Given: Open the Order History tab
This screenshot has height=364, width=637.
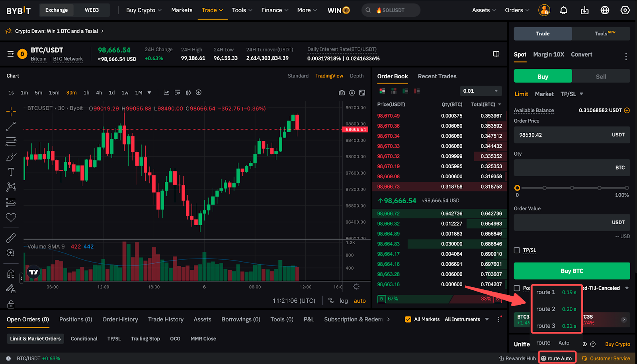Looking at the screenshot, I should coord(120,319).
